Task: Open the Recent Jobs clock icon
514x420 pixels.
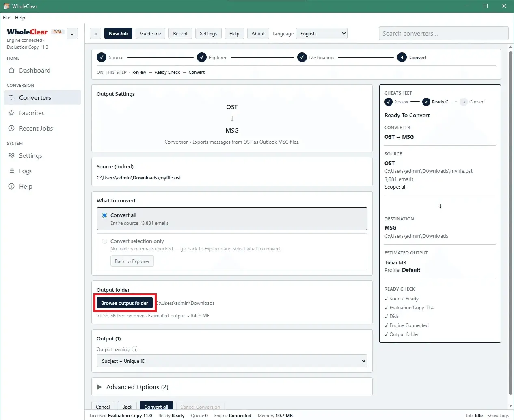Action: [11, 129]
